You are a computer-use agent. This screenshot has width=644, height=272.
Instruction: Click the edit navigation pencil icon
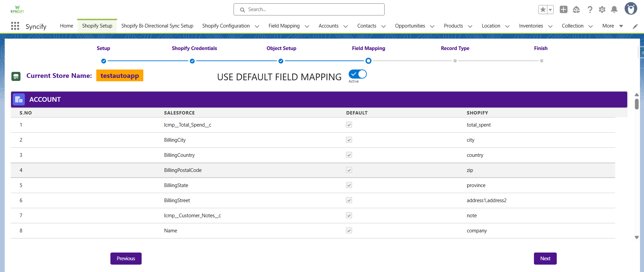point(635,26)
